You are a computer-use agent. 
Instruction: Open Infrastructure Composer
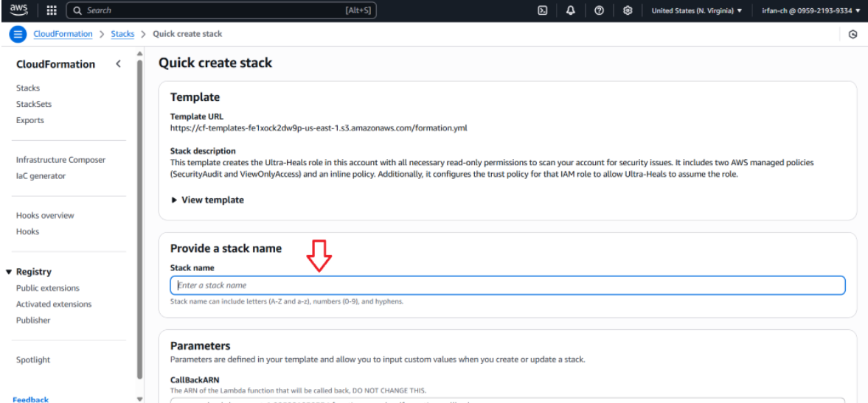60,160
